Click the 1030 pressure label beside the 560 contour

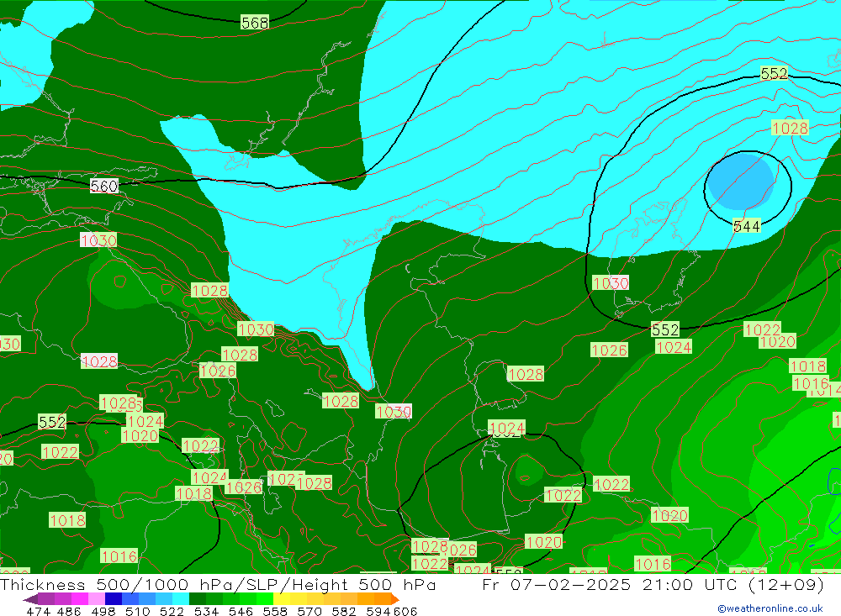click(98, 240)
